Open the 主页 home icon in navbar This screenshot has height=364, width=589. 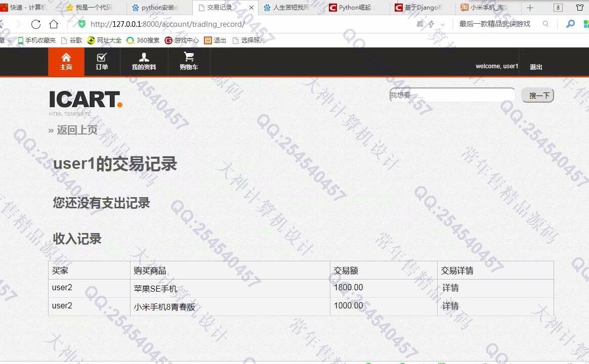pyautogui.click(x=66, y=62)
